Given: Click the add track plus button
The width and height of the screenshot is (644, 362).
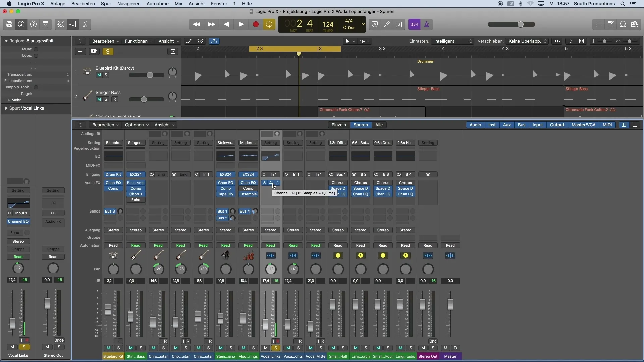Looking at the screenshot, I should click(80, 51).
